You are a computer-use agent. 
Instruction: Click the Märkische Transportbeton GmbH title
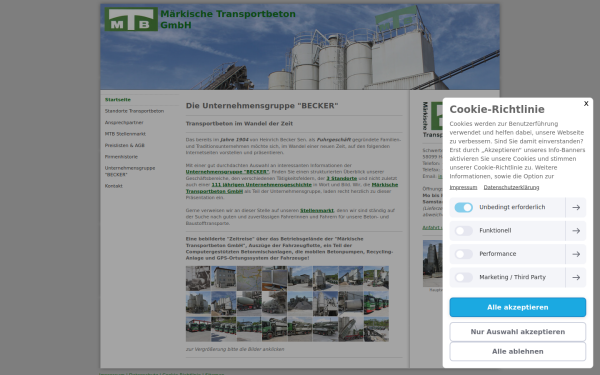click(228, 19)
